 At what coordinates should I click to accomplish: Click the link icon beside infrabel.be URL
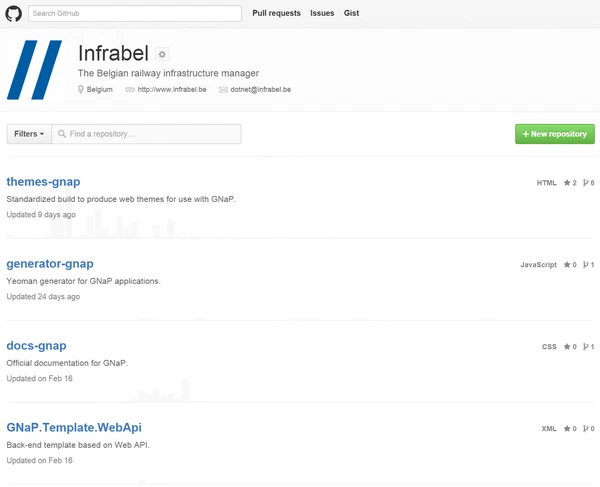click(130, 90)
